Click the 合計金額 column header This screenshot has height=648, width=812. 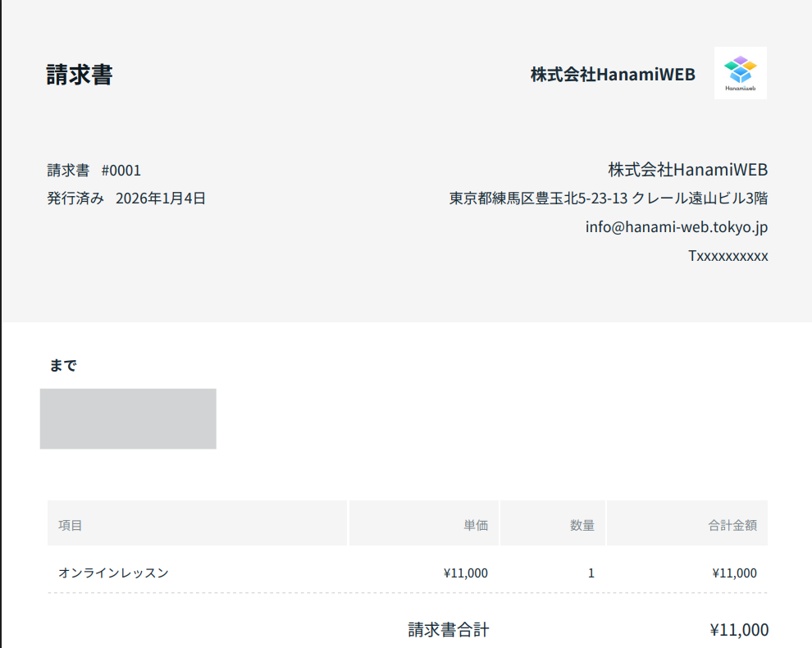[732, 525]
